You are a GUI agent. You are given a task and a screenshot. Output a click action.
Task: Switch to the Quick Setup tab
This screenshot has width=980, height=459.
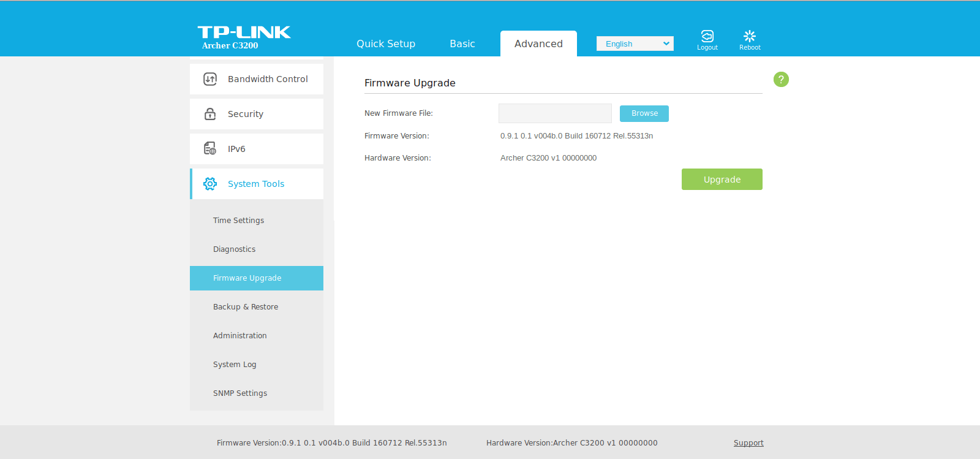386,44
